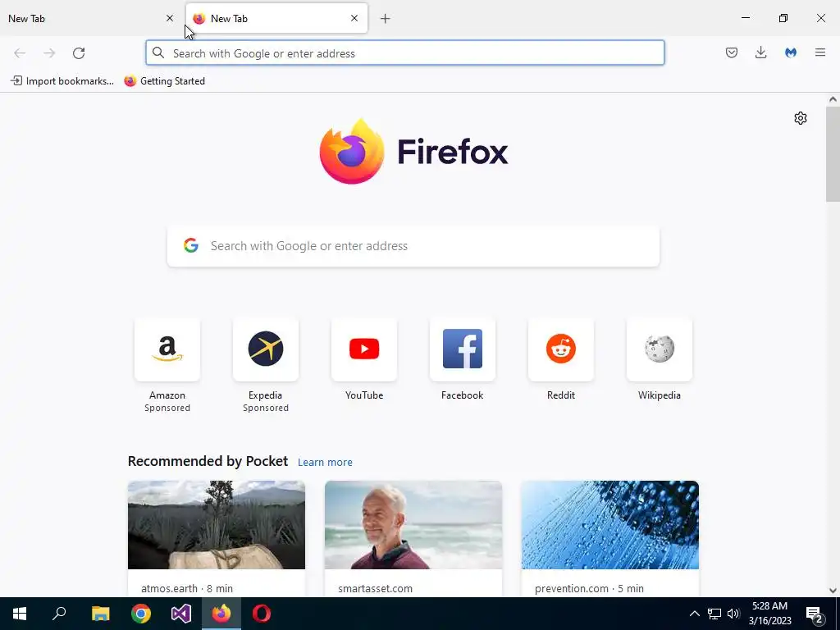This screenshot has height=630, width=840.
Task: Click the forward navigation arrow
Action: pyautogui.click(x=49, y=53)
